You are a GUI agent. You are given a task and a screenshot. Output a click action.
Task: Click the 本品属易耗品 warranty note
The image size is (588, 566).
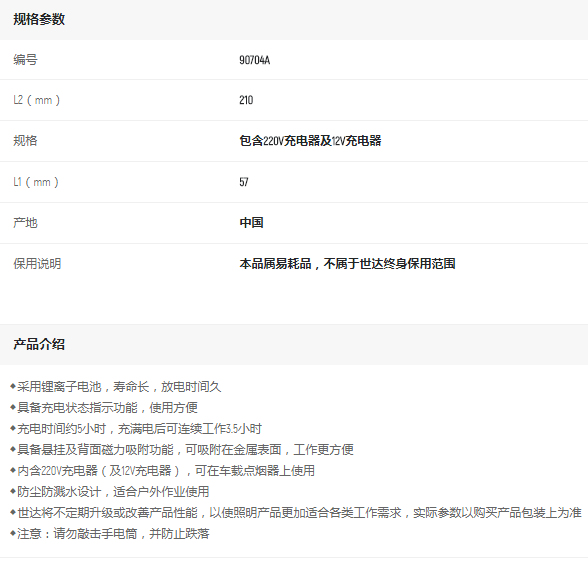coord(347,264)
